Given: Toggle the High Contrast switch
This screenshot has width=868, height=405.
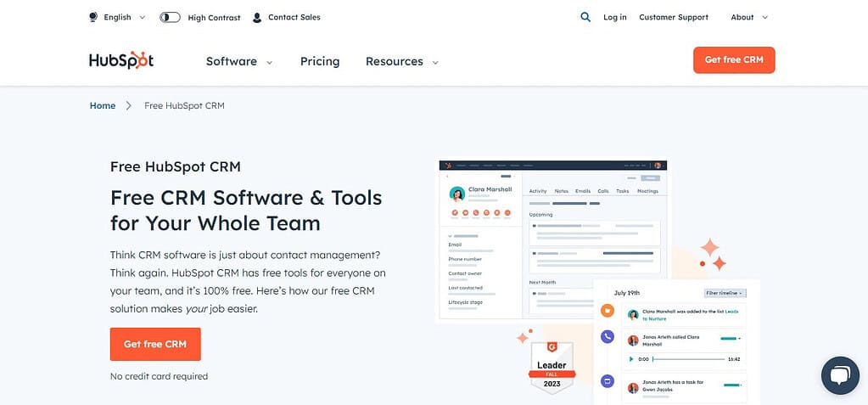Looking at the screenshot, I should pos(170,17).
